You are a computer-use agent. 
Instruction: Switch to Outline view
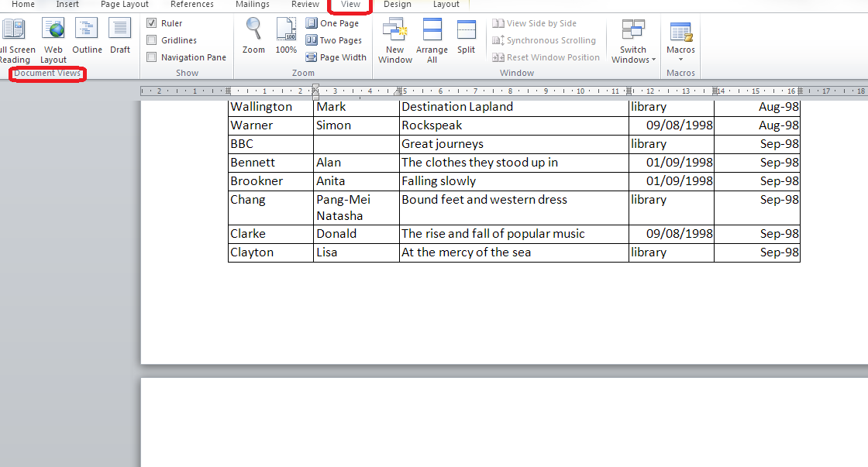click(x=86, y=36)
